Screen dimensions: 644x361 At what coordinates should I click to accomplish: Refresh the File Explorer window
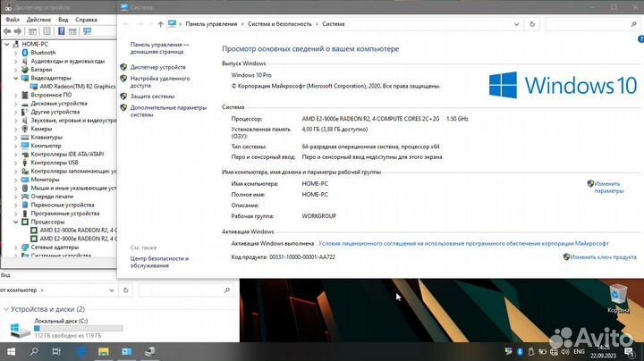pyautogui.click(x=126, y=290)
